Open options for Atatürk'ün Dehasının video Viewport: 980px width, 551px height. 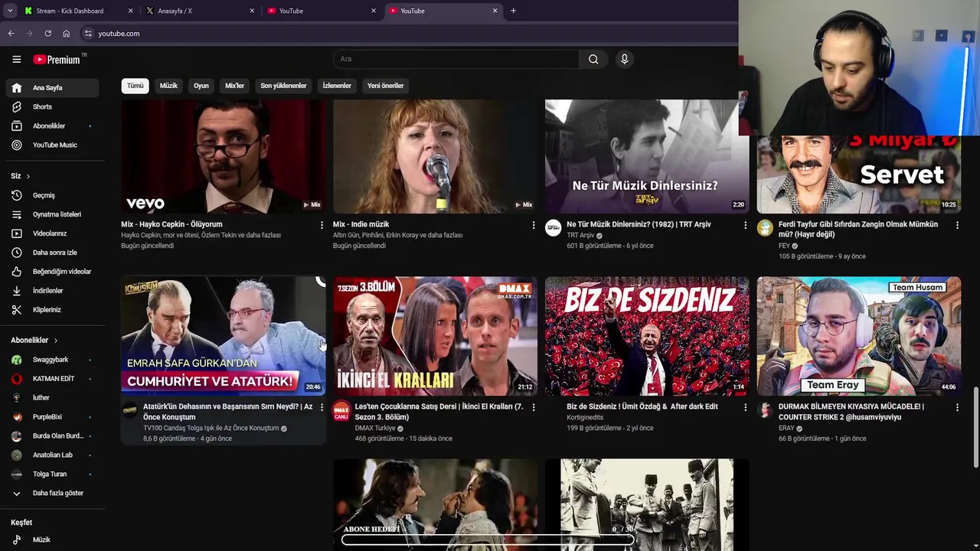[322, 407]
